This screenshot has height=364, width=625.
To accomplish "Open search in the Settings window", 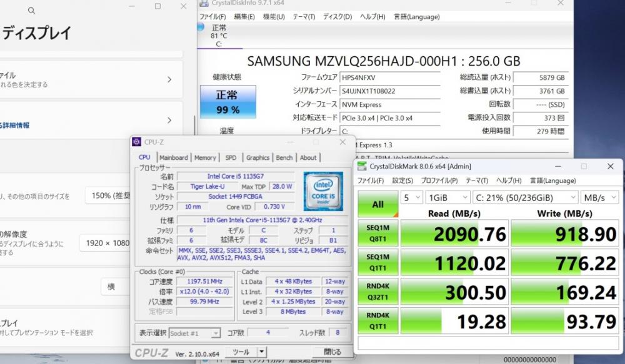I will click(x=31, y=11).
